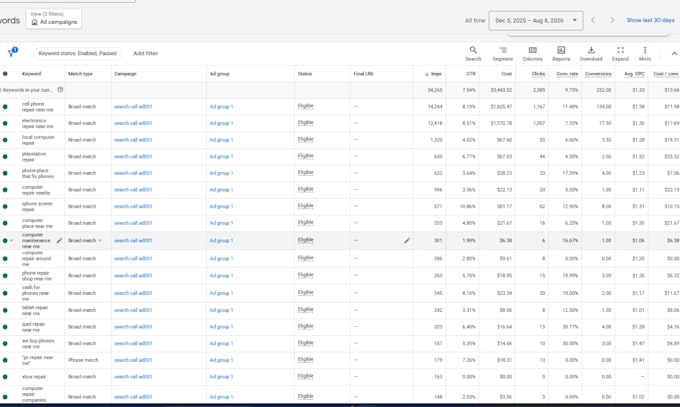
Task: Sort table by Conversions column header
Action: [x=598, y=74]
